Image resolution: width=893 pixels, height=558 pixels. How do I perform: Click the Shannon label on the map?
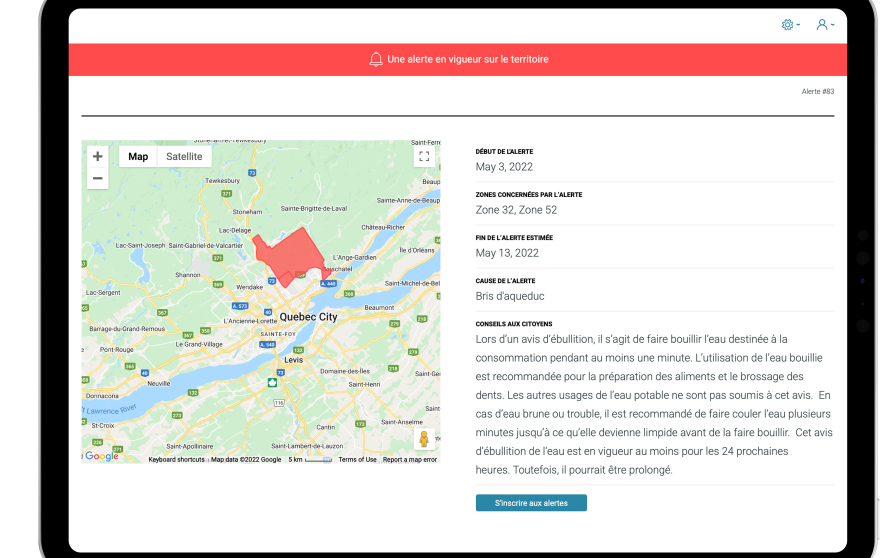[187, 275]
